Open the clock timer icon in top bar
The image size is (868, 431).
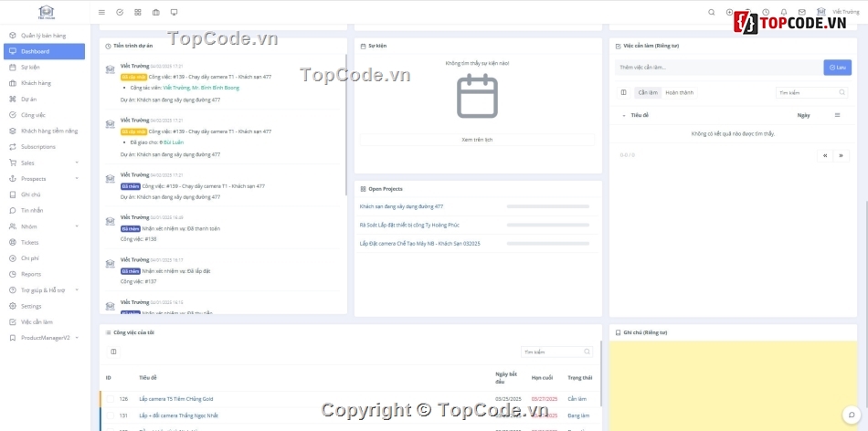(x=766, y=12)
